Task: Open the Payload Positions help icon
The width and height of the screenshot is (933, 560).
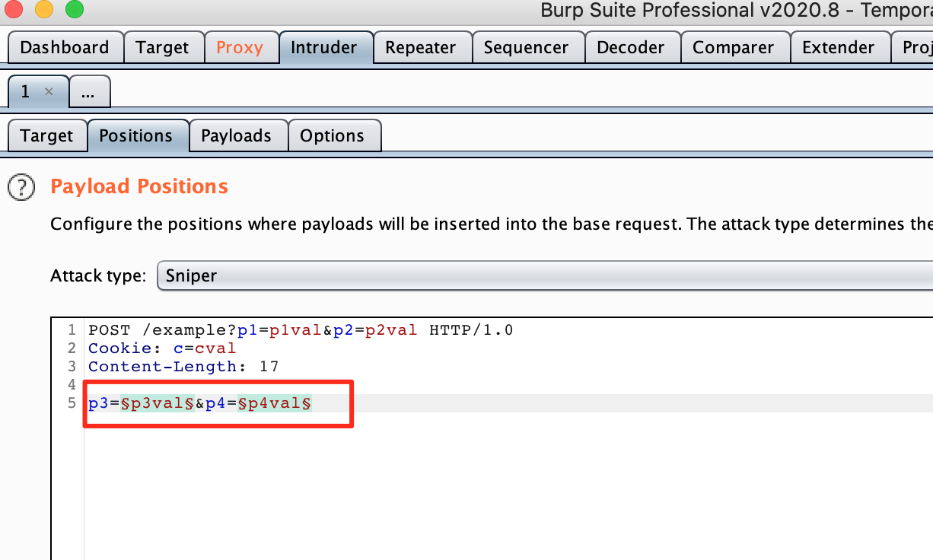Action: [21, 187]
